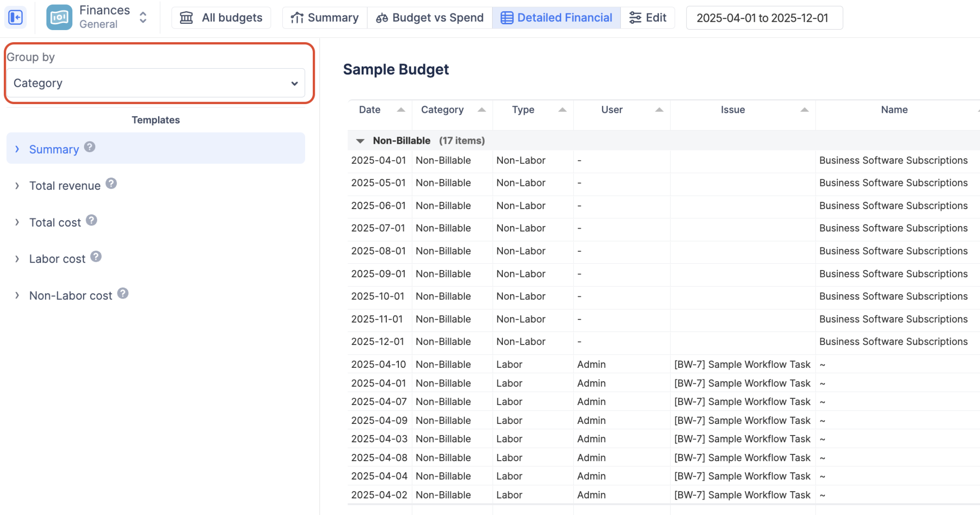Click help icon beside Summary template
This screenshot has width=980, height=515.
pyautogui.click(x=89, y=147)
